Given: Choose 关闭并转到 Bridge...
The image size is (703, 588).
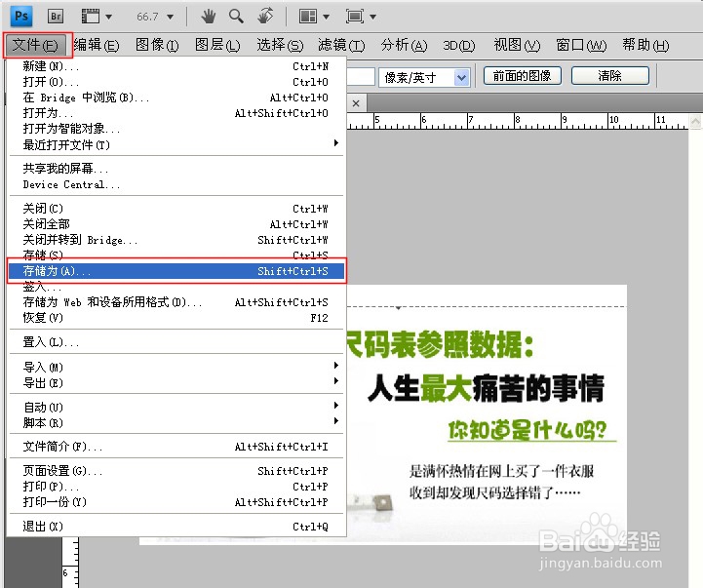Looking at the screenshot, I should [x=176, y=240].
